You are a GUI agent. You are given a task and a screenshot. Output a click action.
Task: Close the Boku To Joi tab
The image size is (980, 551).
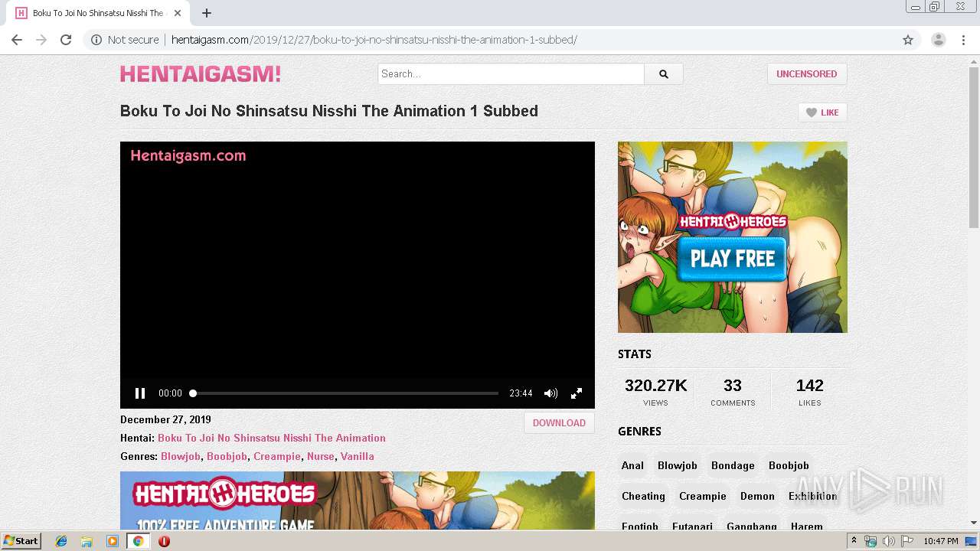click(x=178, y=13)
